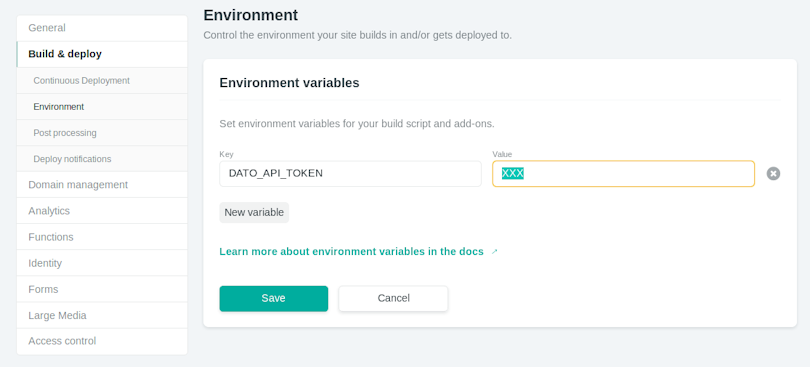
Task: Select the Environment subsection
Action: [x=102, y=107]
